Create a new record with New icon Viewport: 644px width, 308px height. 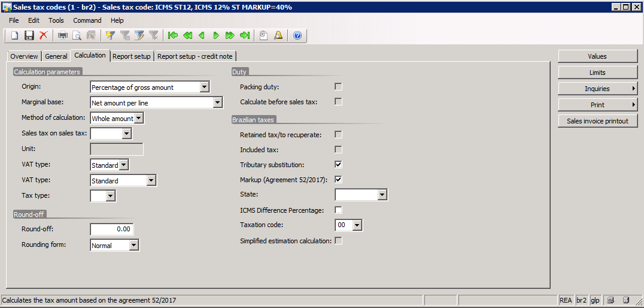pos(14,36)
